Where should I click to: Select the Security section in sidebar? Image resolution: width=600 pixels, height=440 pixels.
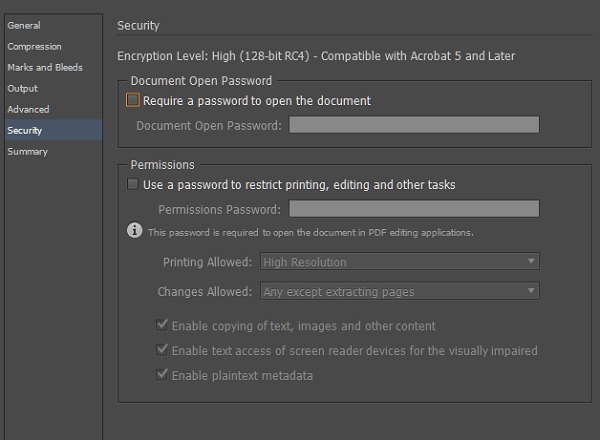(25, 130)
